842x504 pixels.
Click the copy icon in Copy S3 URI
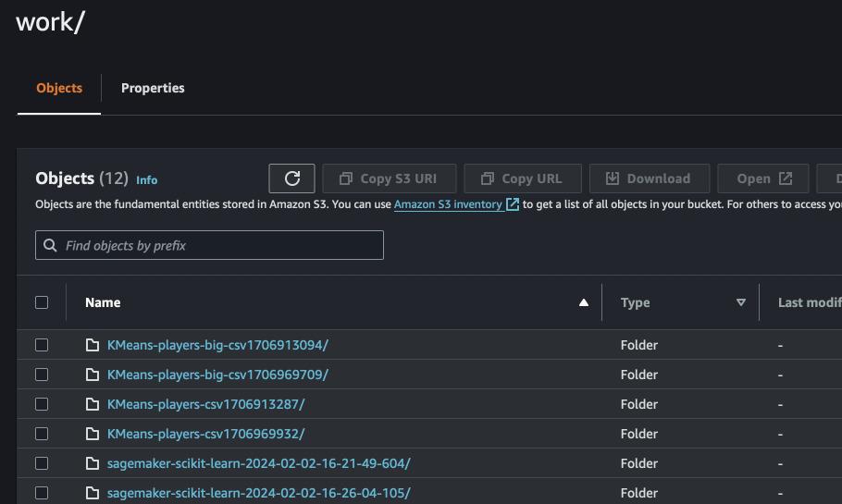click(346, 178)
